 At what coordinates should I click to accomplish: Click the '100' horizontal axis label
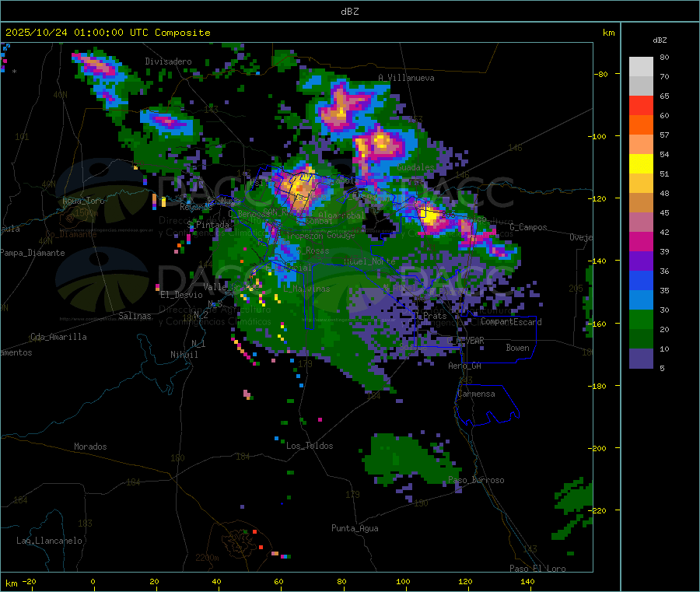pos(403,582)
